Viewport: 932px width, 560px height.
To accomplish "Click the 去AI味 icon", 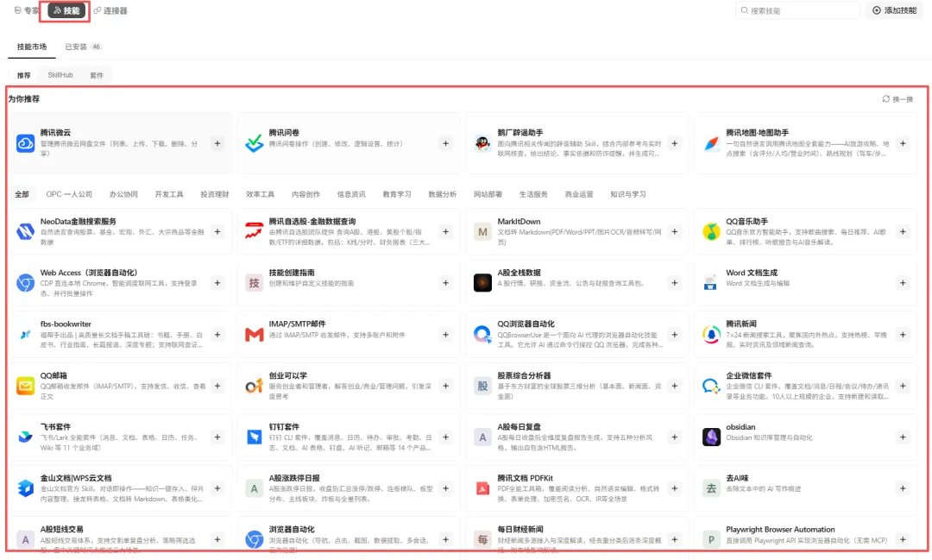I will pyautogui.click(x=711, y=488).
